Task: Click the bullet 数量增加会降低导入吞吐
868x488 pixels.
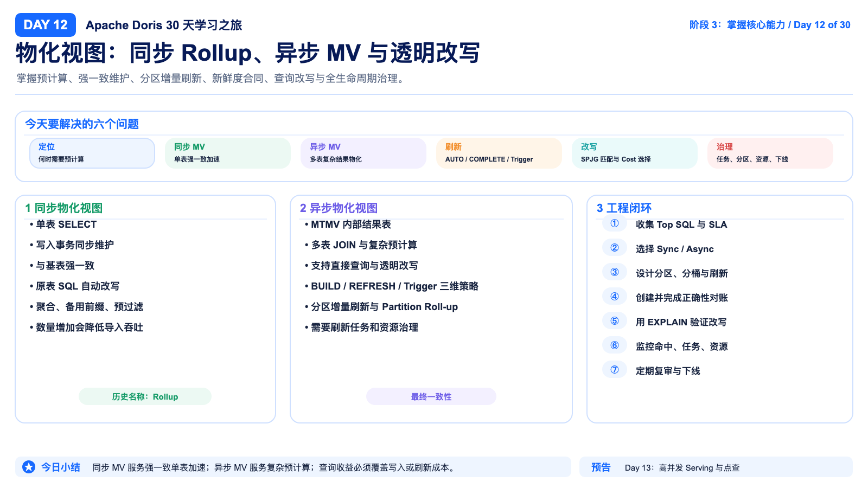Action: pyautogui.click(x=87, y=328)
